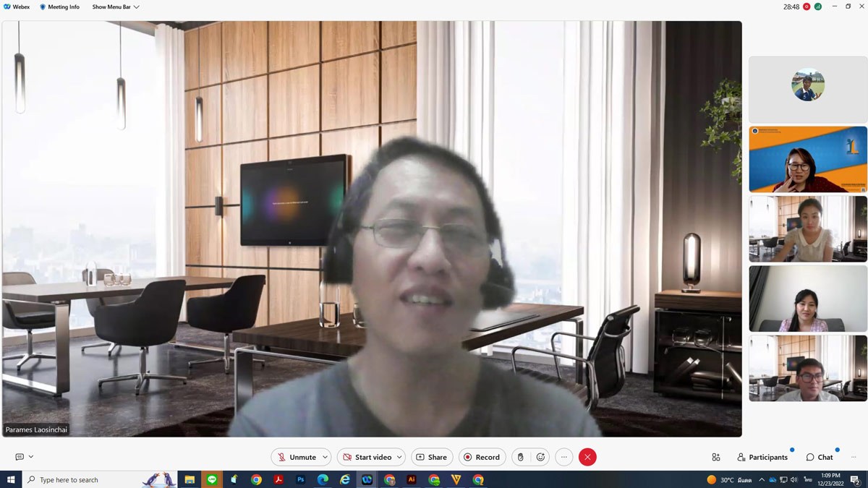Open the LINE app in the taskbar
The height and width of the screenshot is (488, 868).
pyautogui.click(x=212, y=479)
